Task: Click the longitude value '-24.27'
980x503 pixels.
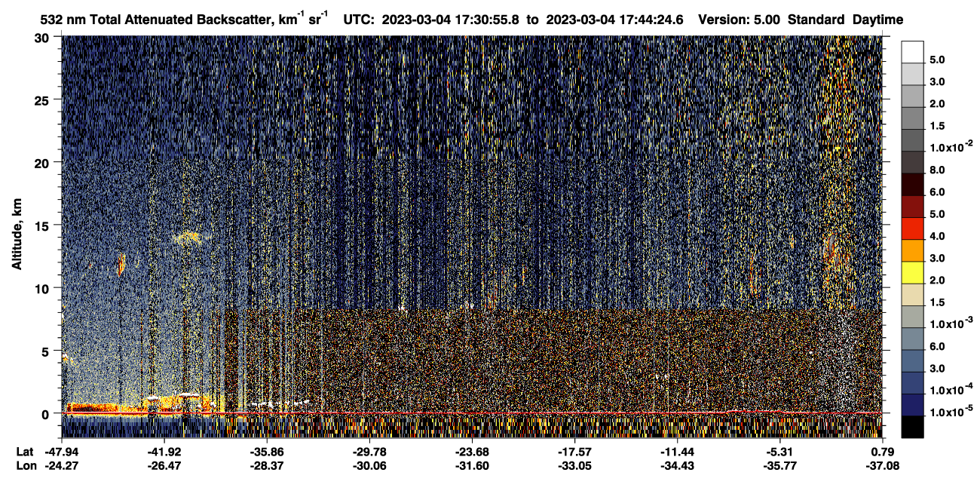Action: click(x=61, y=466)
